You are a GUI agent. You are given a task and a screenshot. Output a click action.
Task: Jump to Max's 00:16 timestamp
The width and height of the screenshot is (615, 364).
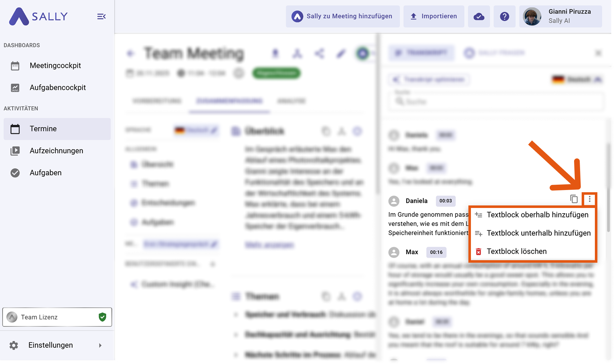point(436,252)
